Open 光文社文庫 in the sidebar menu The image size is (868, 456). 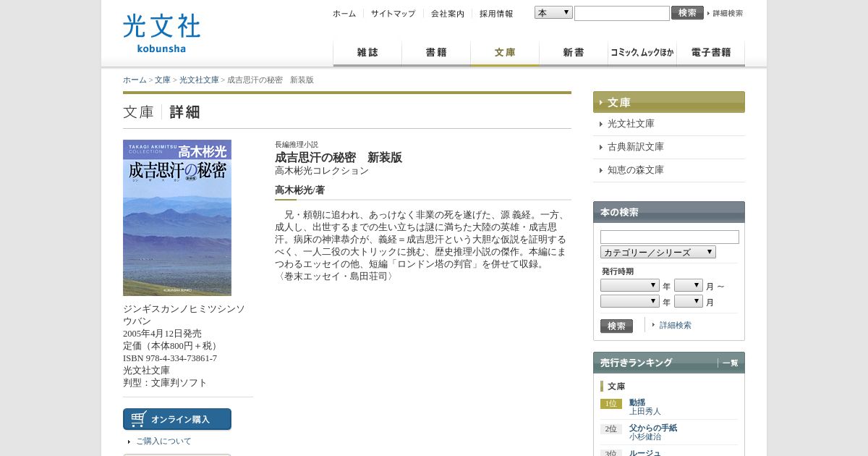point(631,124)
